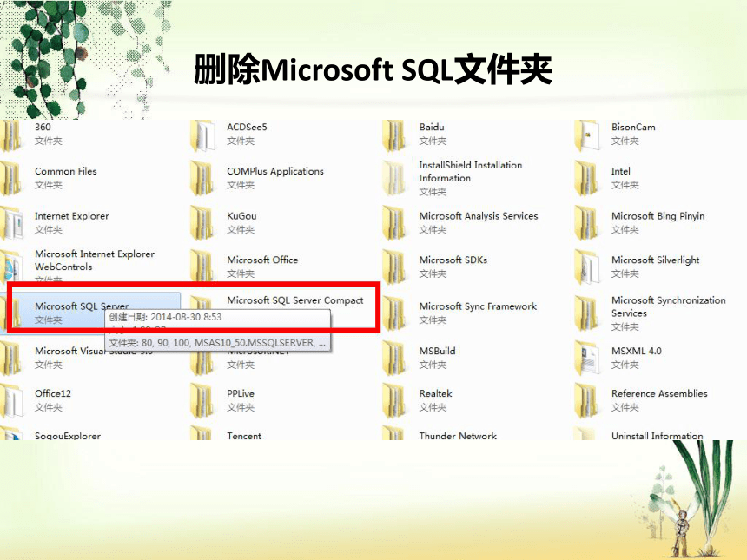Click the tooltip creation date 2014-08-30 8:53
747x560 pixels.
165,317
